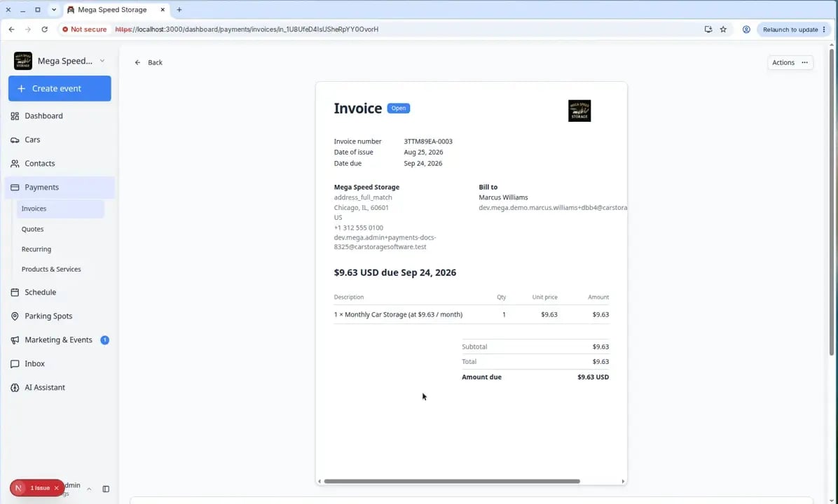Click the Amount due $9.63 USD value
This screenshot has height=504, width=838.
pos(593,377)
